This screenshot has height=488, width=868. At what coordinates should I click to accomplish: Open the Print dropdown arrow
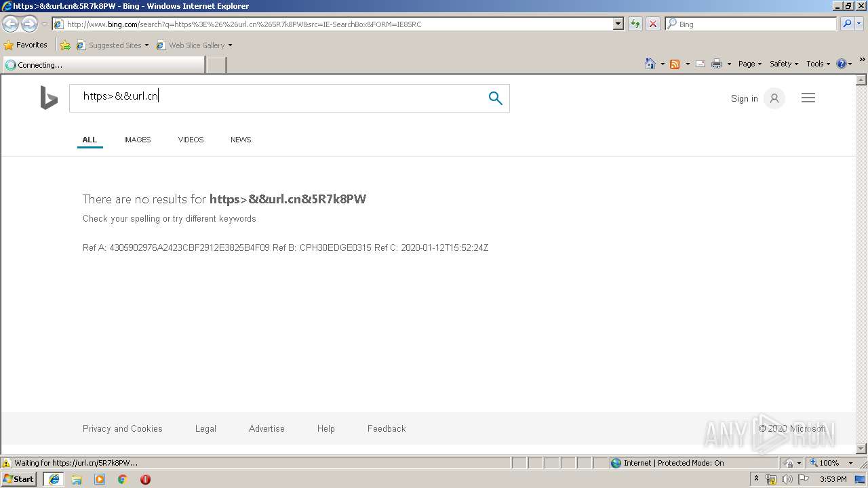click(x=729, y=64)
